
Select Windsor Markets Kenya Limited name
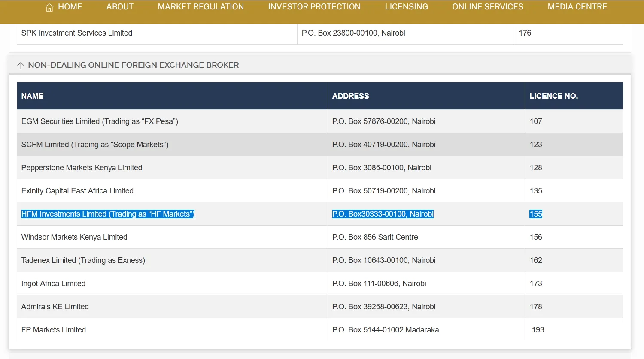[x=74, y=237]
